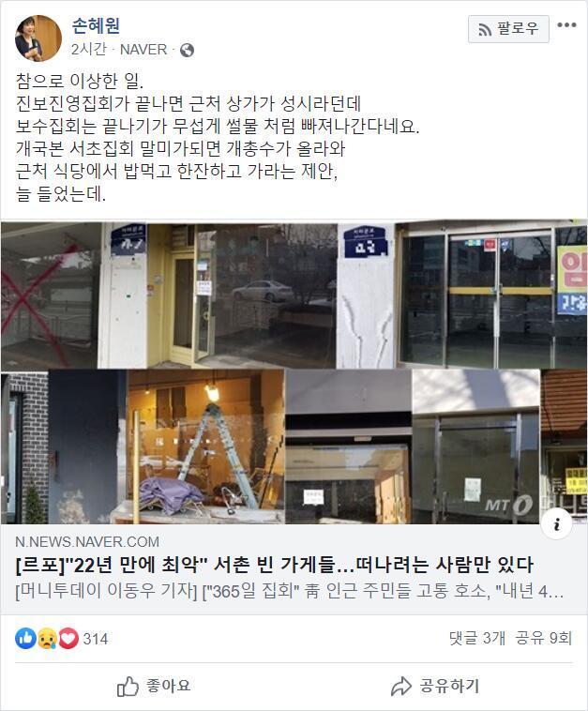View the 공유 9회 shares list
Image resolution: width=588 pixels, height=711 pixels.
(x=544, y=638)
